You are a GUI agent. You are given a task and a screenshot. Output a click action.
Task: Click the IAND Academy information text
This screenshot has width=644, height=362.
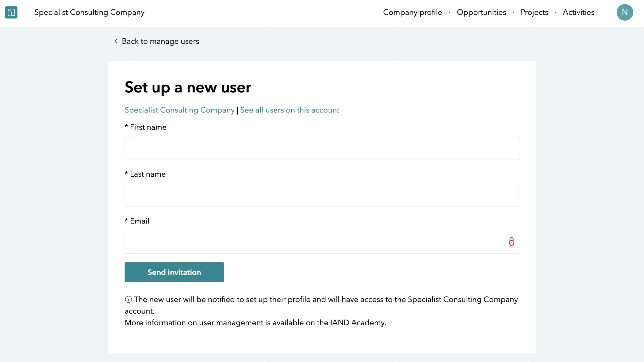coord(255,323)
